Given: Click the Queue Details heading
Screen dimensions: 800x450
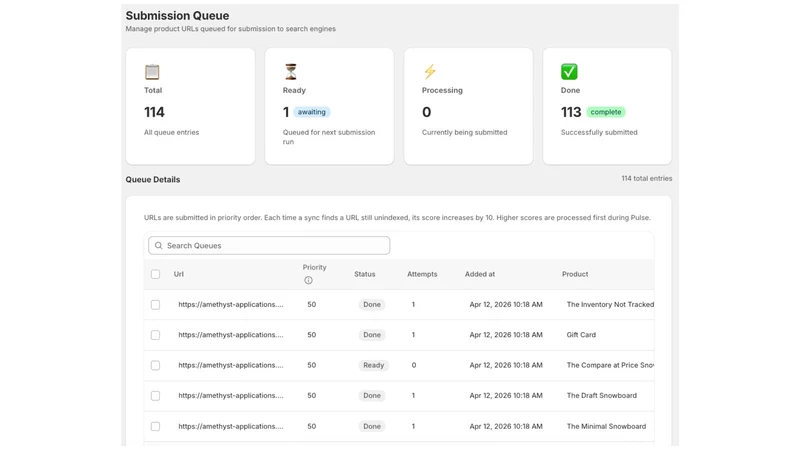Looking at the screenshot, I should click(x=153, y=180).
